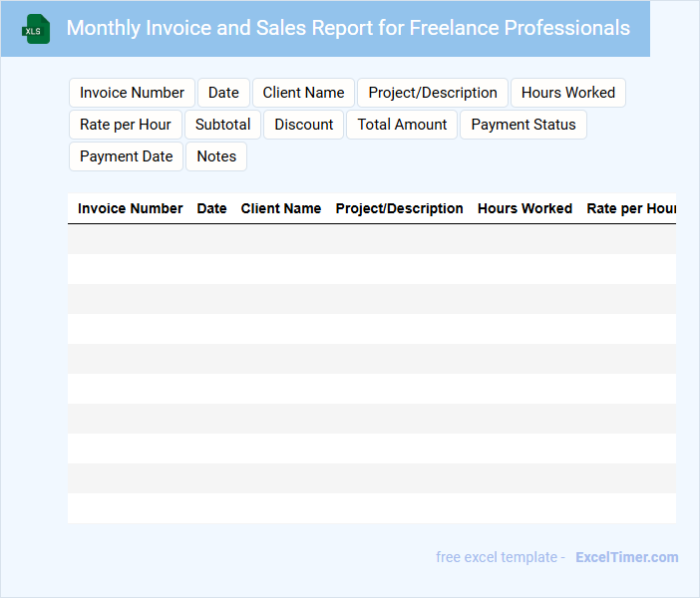Click the Hours Worked column header
Viewport: 700px width, 598px height.
click(525, 208)
